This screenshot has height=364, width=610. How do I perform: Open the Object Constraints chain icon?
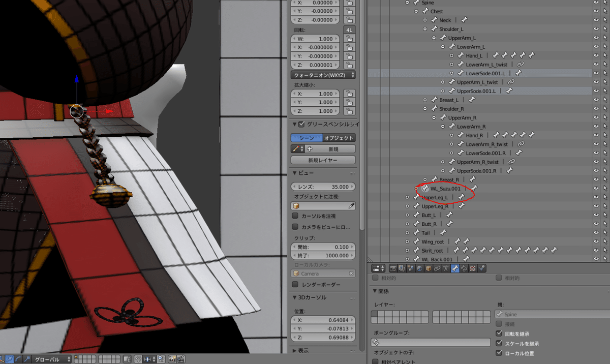coord(437,268)
